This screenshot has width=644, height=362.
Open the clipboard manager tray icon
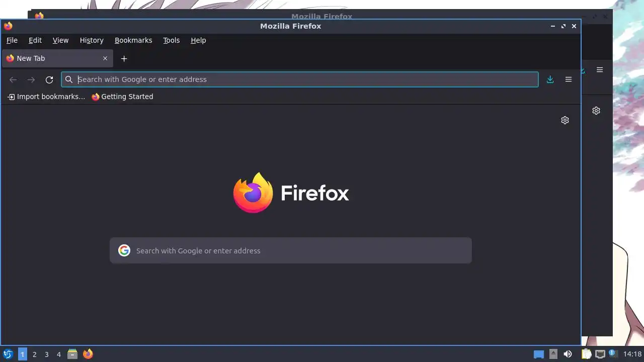tap(587, 354)
